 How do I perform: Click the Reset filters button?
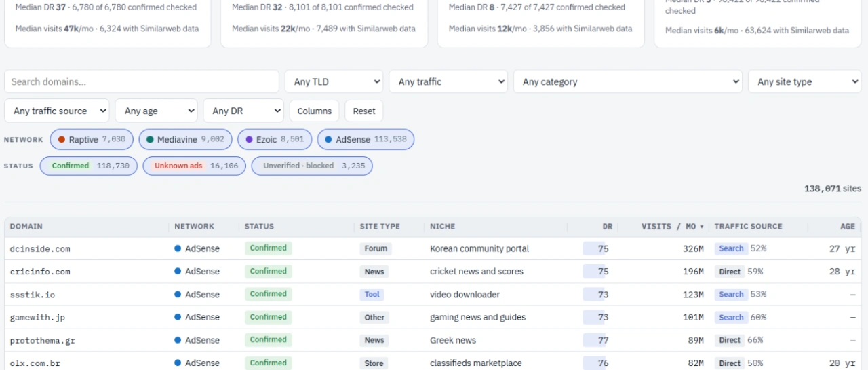364,111
